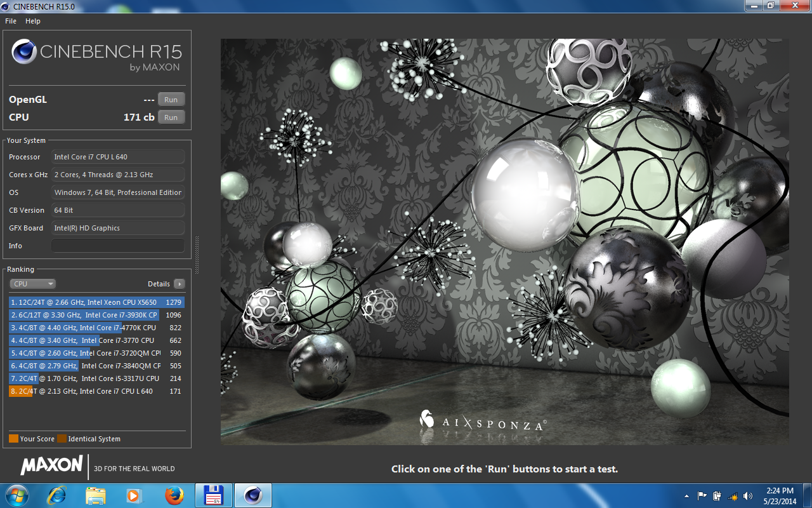The height and width of the screenshot is (508, 812).
Task: Select ranking row Core i5-3317U
Action: click(96, 378)
